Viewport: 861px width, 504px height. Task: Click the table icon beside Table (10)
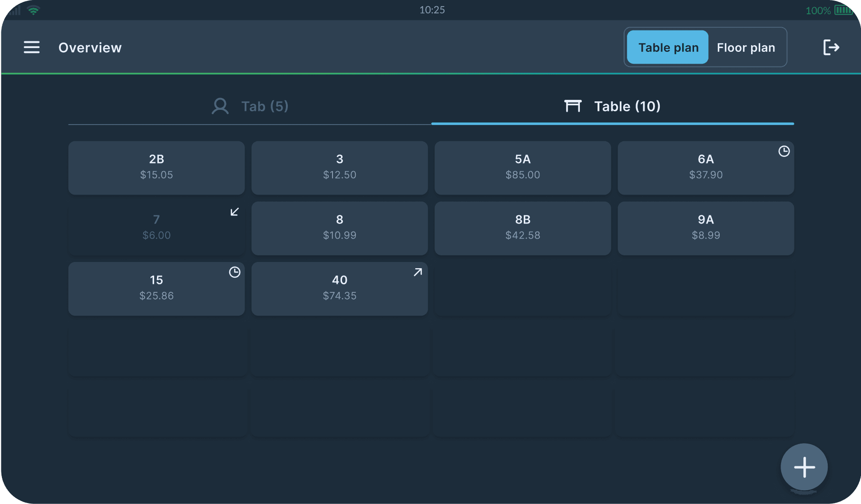573,106
